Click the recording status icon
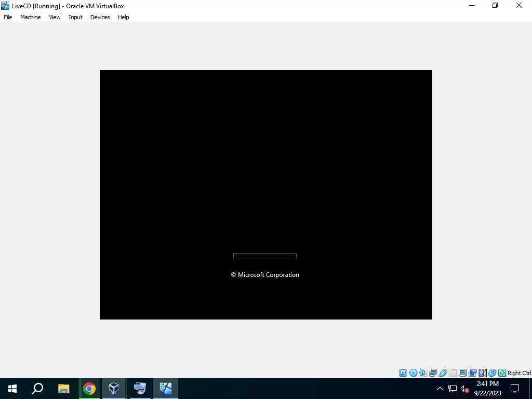 [x=472, y=373]
